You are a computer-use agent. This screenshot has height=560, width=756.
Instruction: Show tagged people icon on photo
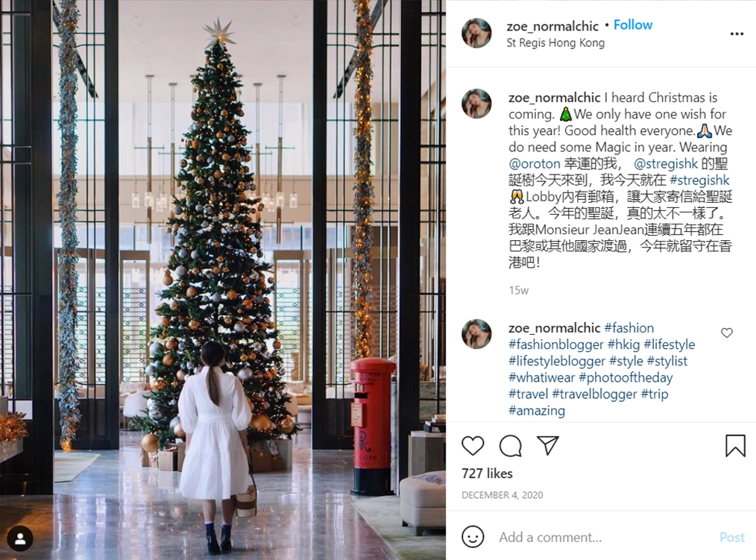[20, 539]
